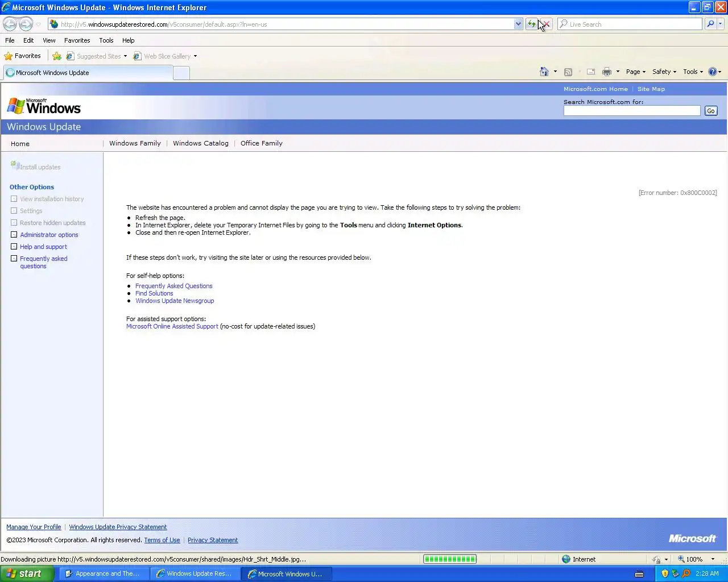This screenshot has height=582, width=728.
Task: Click the Forward navigation arrow
Action: click(x=26, y=24)
